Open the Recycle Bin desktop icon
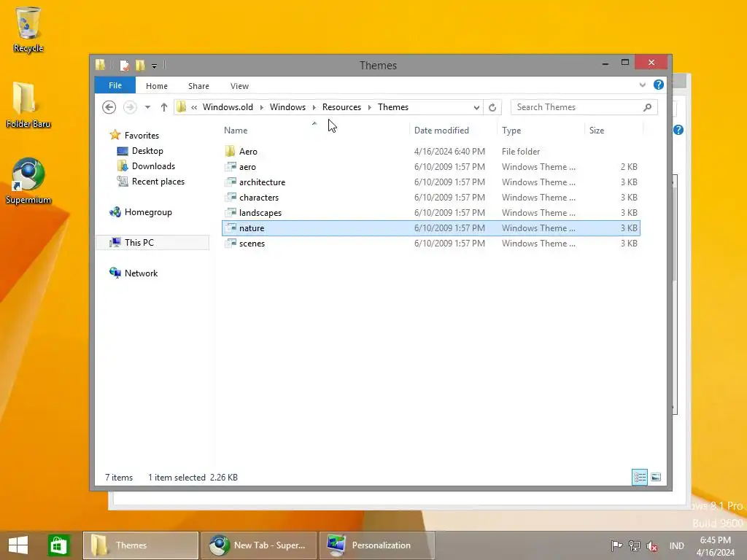Viewport: 747px width, 560px height. coord(28,29)
